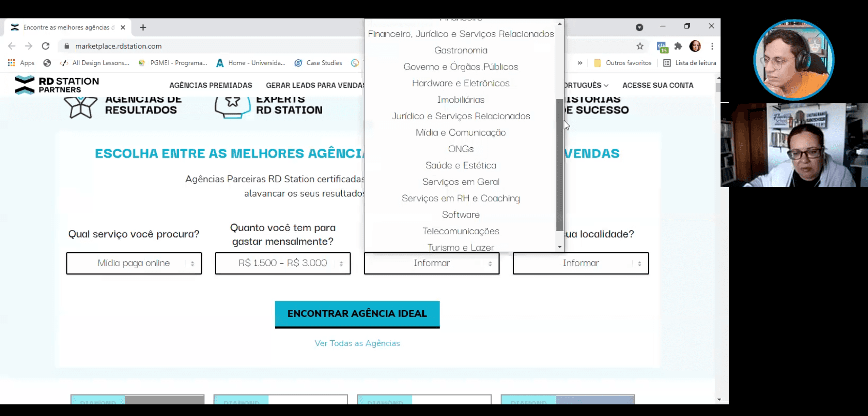Open the Mídia paga online service dropdown
Viewport: 868px width, 416px height.
click(x=134, y=263)
